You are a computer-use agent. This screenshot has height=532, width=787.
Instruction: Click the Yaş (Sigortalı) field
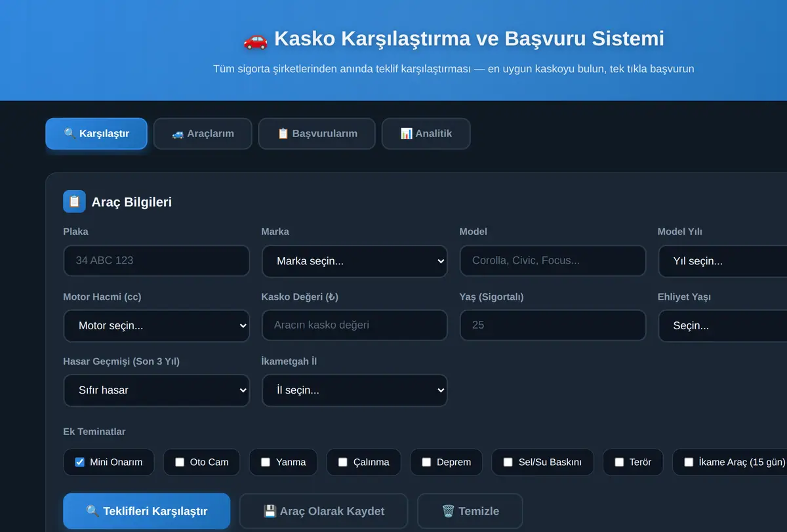tap(553, 325)
